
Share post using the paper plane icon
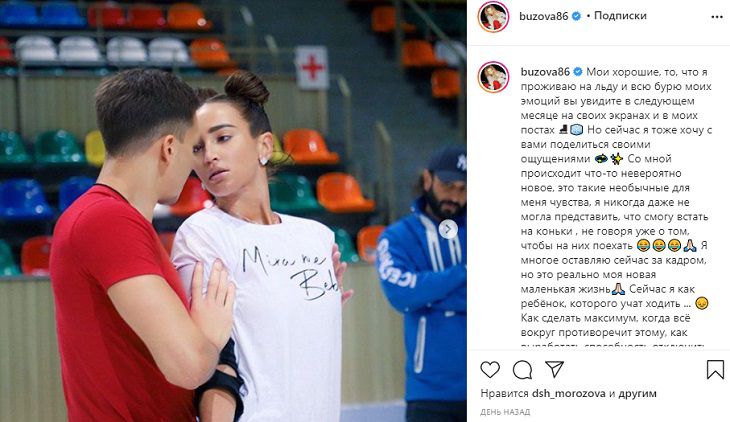click(554, 369)
